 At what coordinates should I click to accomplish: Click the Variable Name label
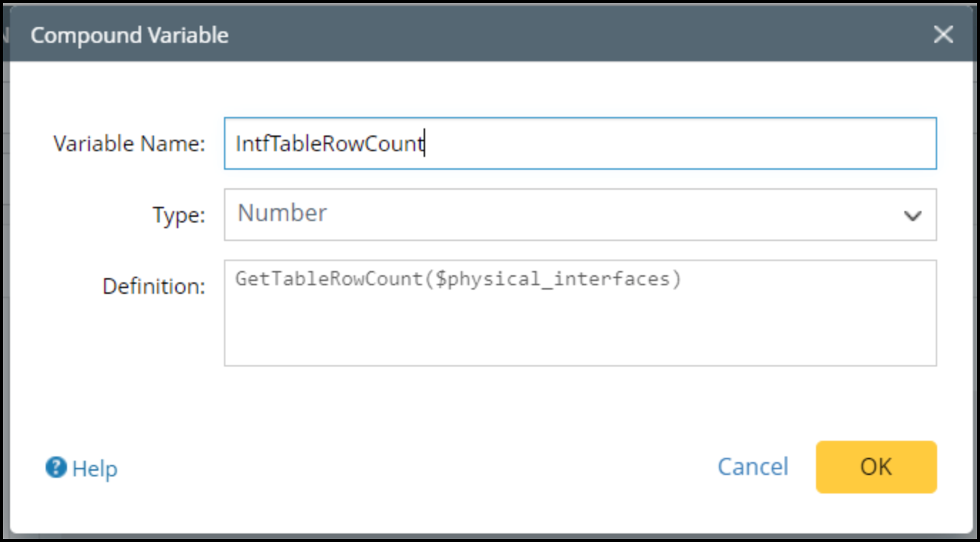point(129,144)
